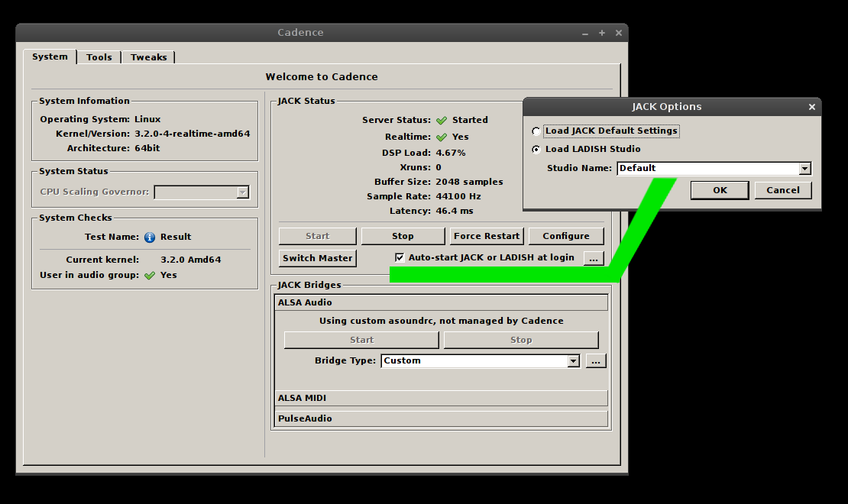Click the custom asoundrc notice text
Viewport: 848px width, 504px height.
442,321
